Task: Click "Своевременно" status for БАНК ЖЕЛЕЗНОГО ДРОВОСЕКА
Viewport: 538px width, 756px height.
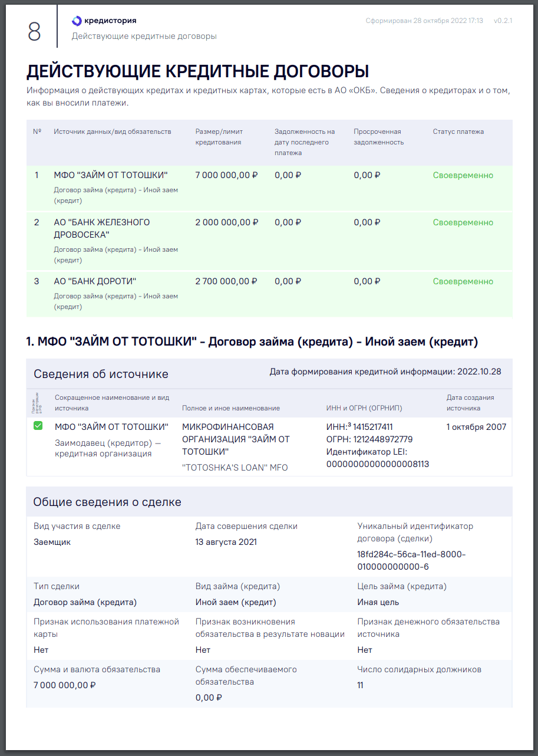Action: tap(463, 222)
